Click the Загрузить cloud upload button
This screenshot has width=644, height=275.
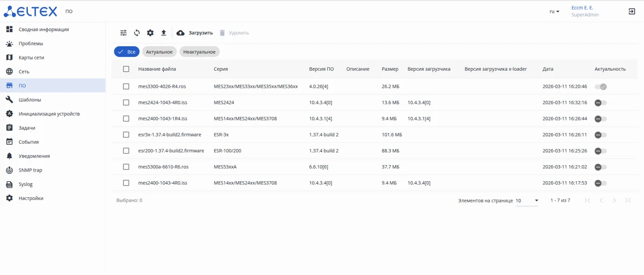[x=194, y=33]
